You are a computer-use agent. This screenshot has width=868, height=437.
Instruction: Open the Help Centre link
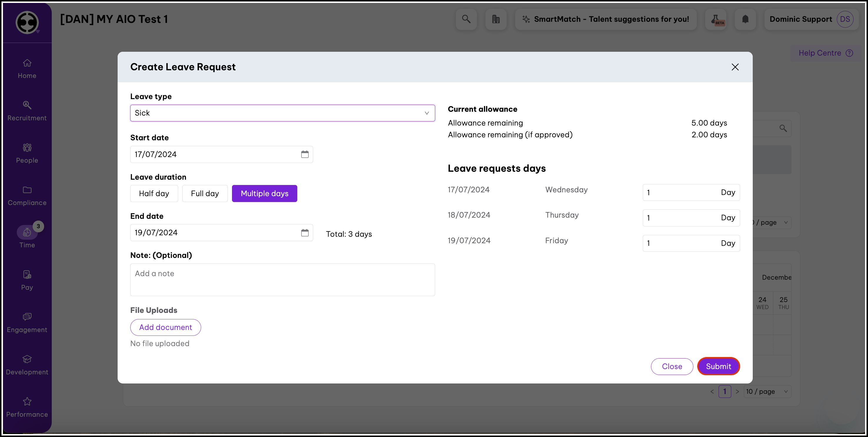(x=826, y=53)
